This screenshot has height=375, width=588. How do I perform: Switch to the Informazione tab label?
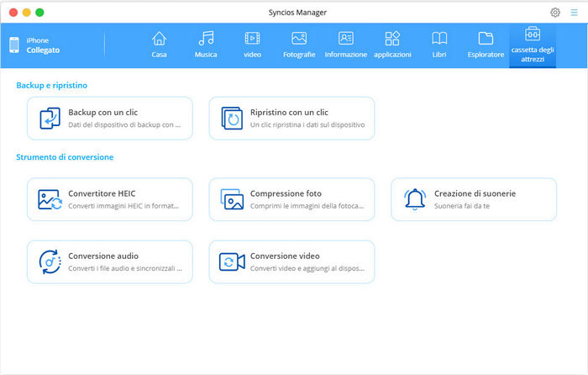346,55
